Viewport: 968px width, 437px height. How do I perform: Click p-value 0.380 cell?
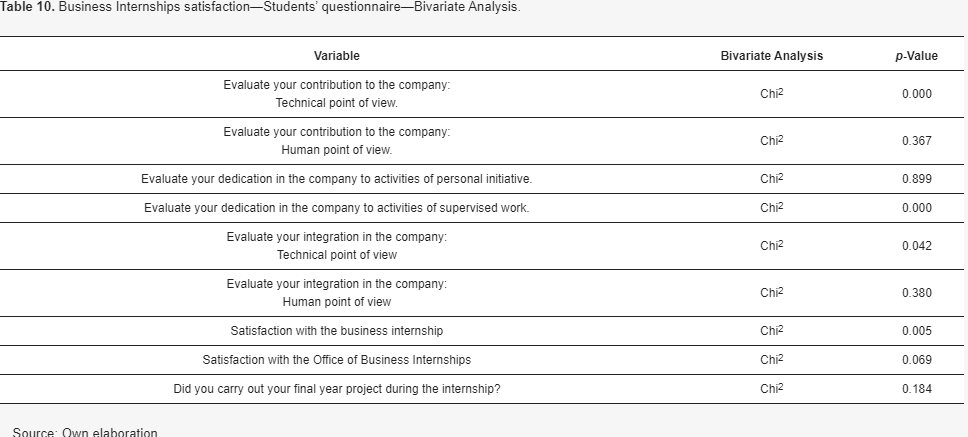pyautogui.click(x=917, y=293)
